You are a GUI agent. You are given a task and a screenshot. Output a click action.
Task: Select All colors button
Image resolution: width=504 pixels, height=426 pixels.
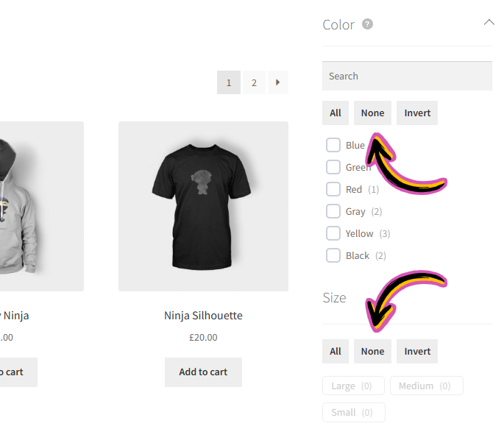(x=336, y=113)
